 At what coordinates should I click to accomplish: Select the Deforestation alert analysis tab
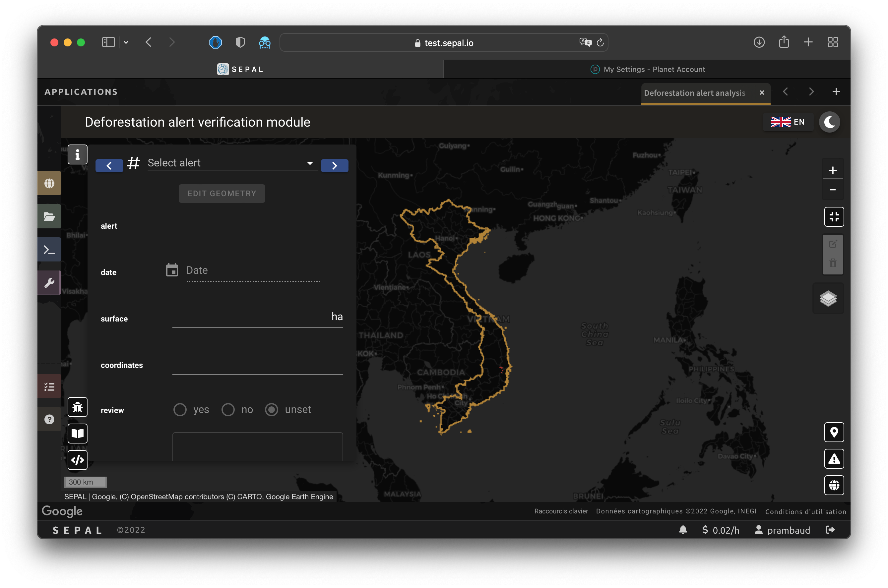click(x=694, y=93)
